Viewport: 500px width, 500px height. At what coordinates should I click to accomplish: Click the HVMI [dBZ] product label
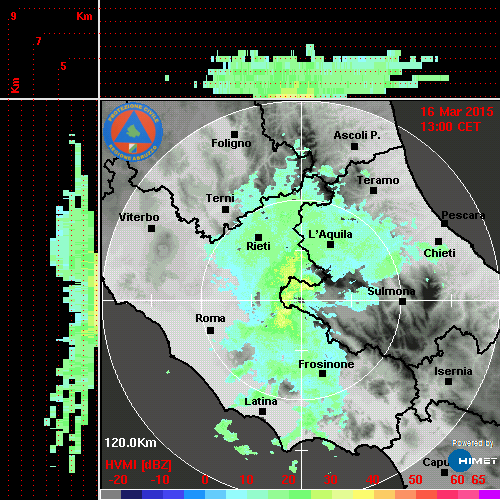(138, 465)
